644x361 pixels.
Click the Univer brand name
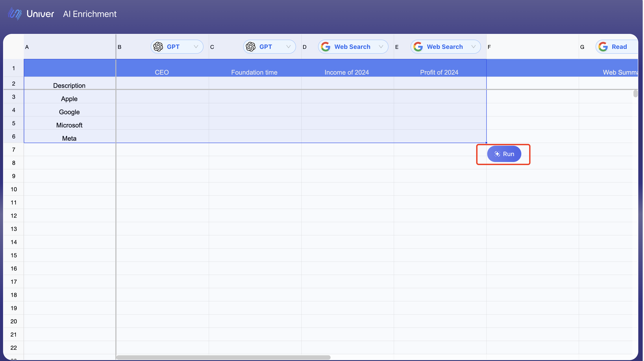[x=40, y=14]
